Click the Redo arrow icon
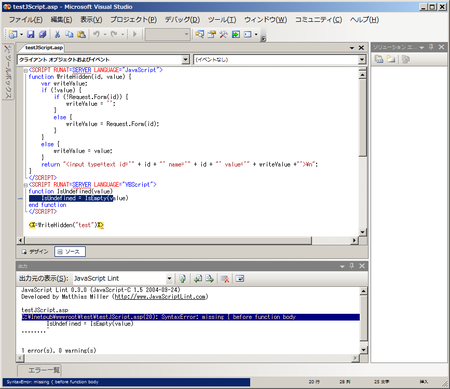The height and width of the screenshot is (389, 450). 114,34
